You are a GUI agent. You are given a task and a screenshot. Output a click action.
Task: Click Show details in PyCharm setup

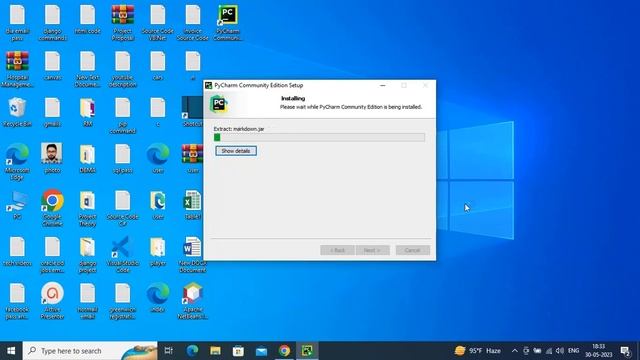(236, 151)
